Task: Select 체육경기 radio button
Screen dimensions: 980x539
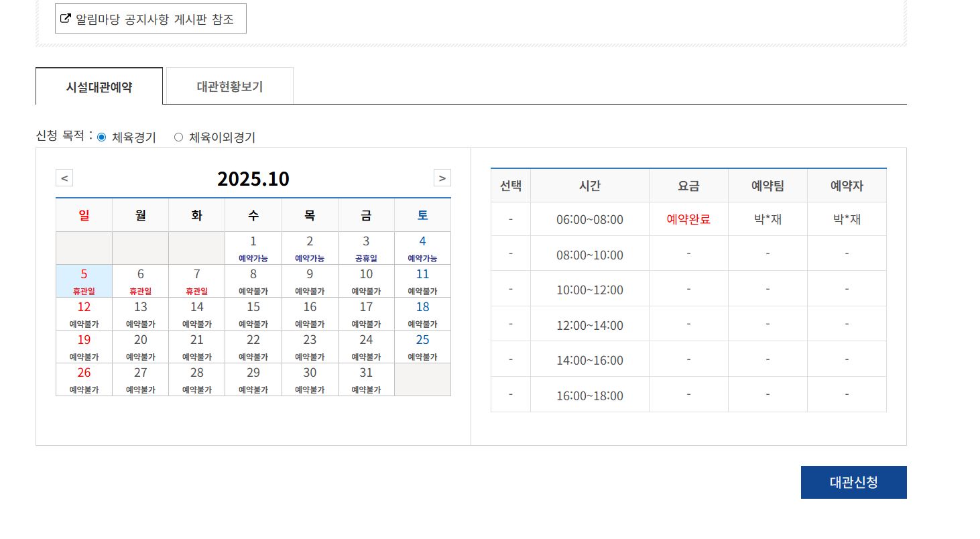Action: click(102, 137)
